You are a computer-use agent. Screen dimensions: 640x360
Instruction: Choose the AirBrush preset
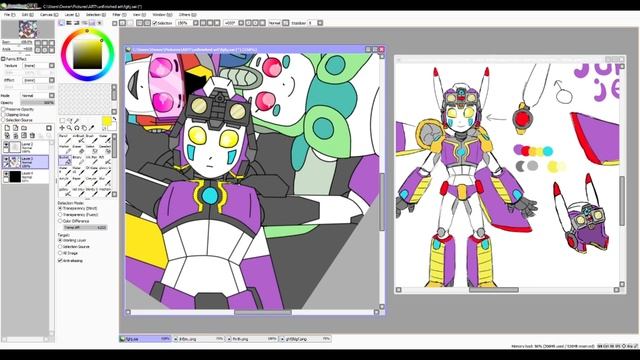78,138
